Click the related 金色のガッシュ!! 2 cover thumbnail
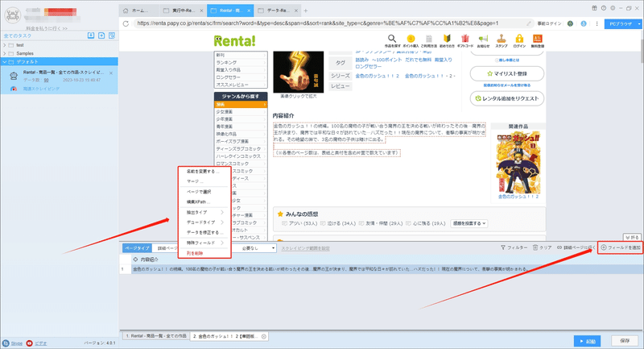Viewport: 644px width, 349px height. tap(518, 163)
